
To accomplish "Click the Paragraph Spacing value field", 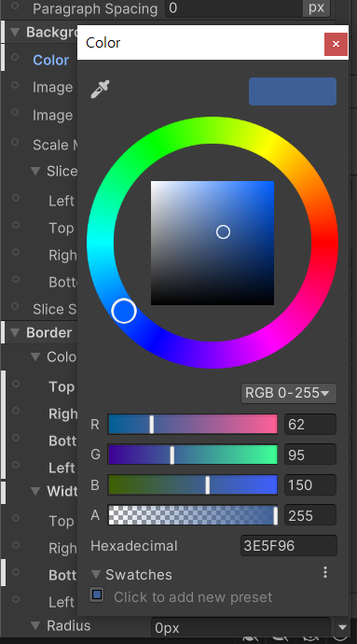I will 233,8.
